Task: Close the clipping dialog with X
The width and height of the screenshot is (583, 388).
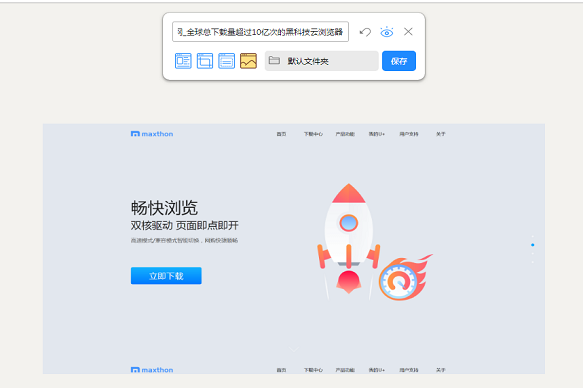Action: [x=408, y=32]
